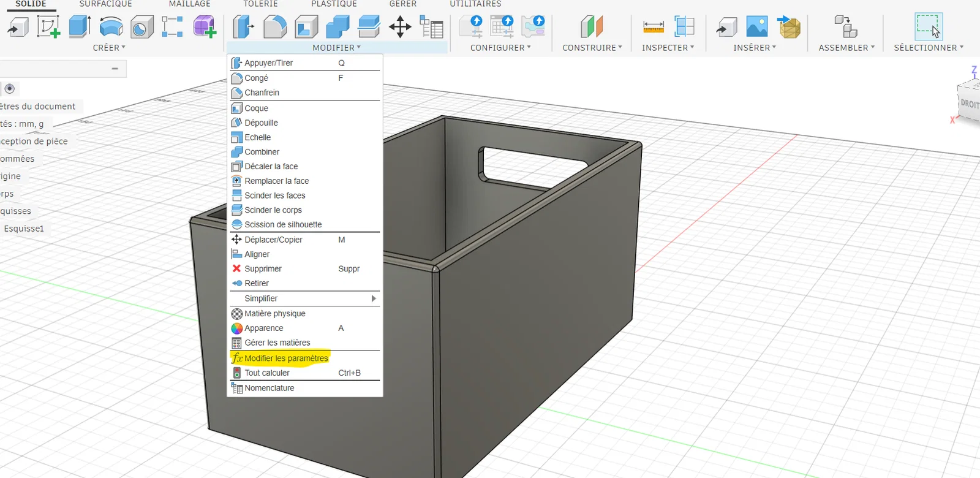The height and width of the screenshot is (478, 980).
Task: Choose Modifier les paramètres
Action: [x=305, y=358]
